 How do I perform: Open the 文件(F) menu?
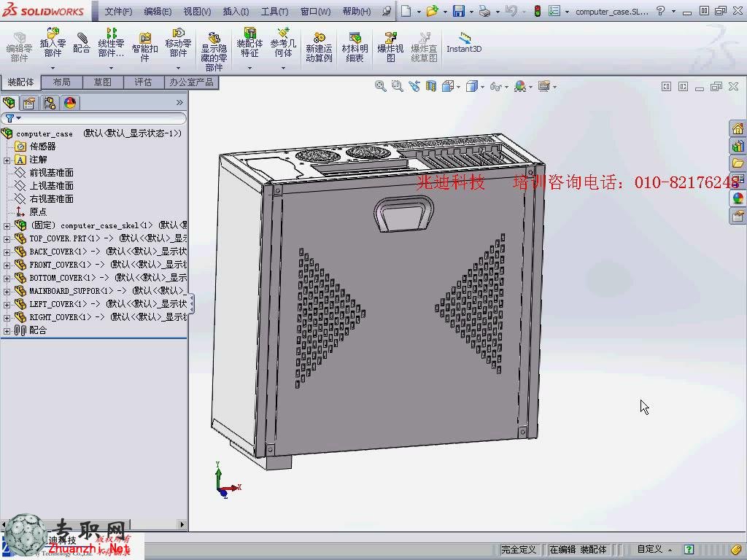(x=119, y=12)
